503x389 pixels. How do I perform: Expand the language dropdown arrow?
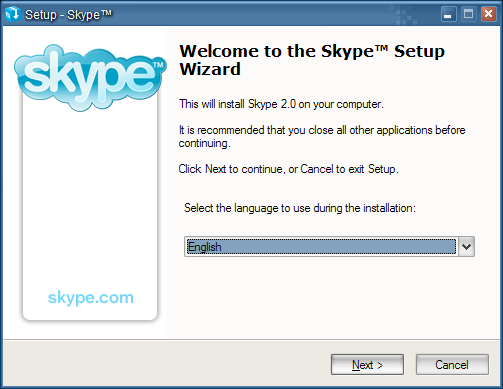(x=466, y=247)
